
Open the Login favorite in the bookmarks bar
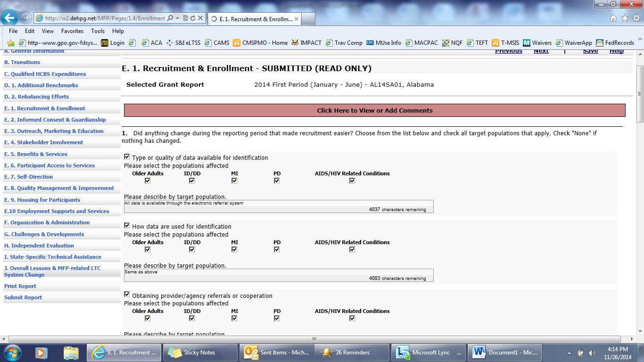click(x=113, y=43)
